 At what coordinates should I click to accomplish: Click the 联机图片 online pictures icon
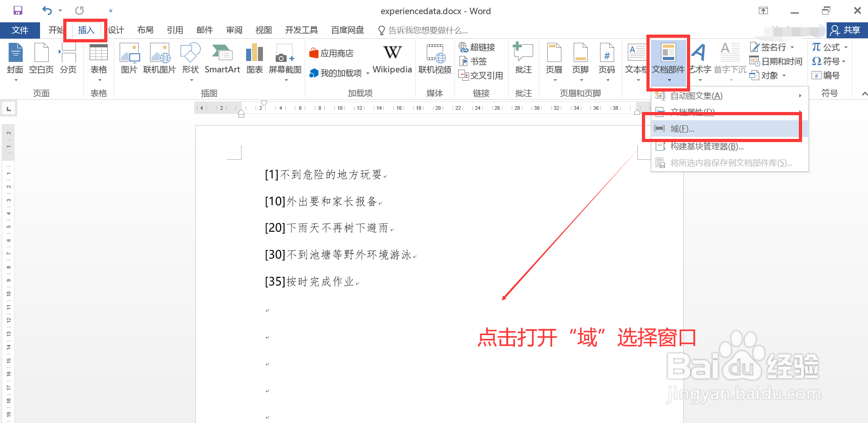pyautogui.click(x=160, y=58)
